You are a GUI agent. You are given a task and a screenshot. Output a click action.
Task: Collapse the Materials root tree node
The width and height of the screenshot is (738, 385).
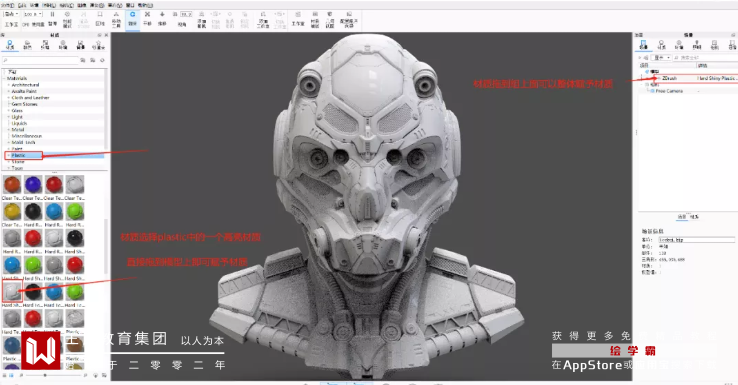(x=5, y=79)
